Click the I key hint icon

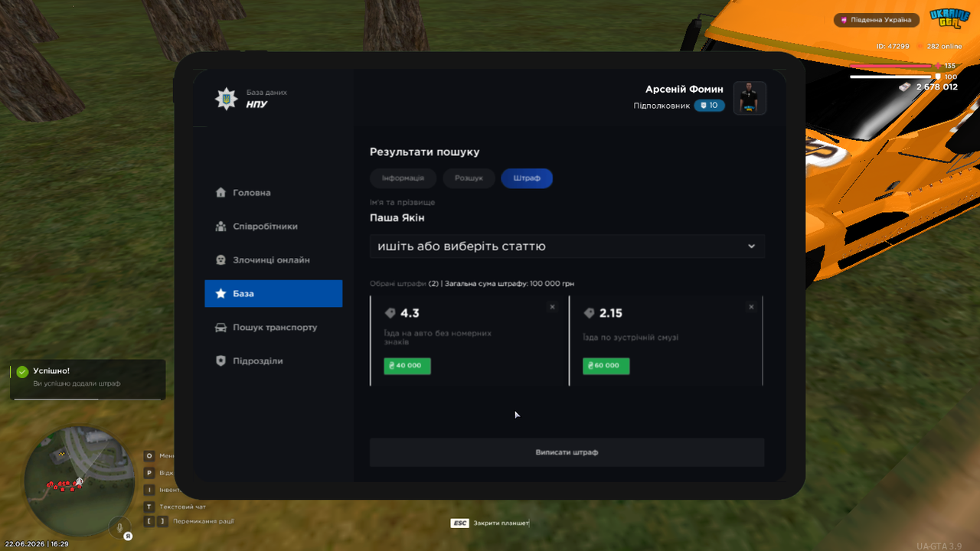[x=149, y=490]
